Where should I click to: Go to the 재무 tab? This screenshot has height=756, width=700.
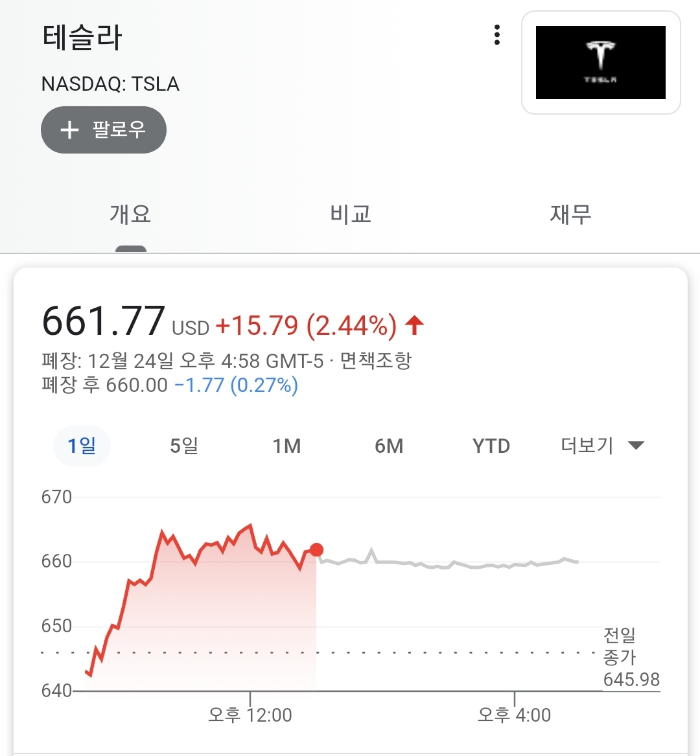pos(570,214)
